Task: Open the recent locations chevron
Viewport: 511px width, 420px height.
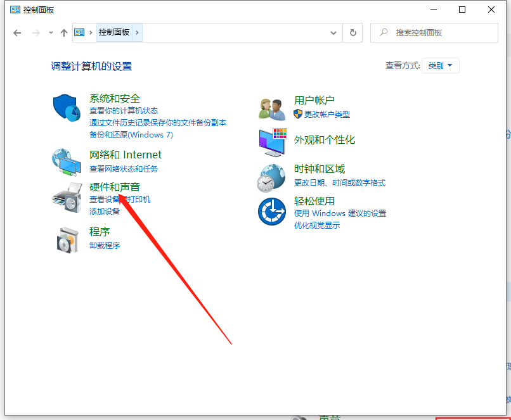Action: point(51,33)
